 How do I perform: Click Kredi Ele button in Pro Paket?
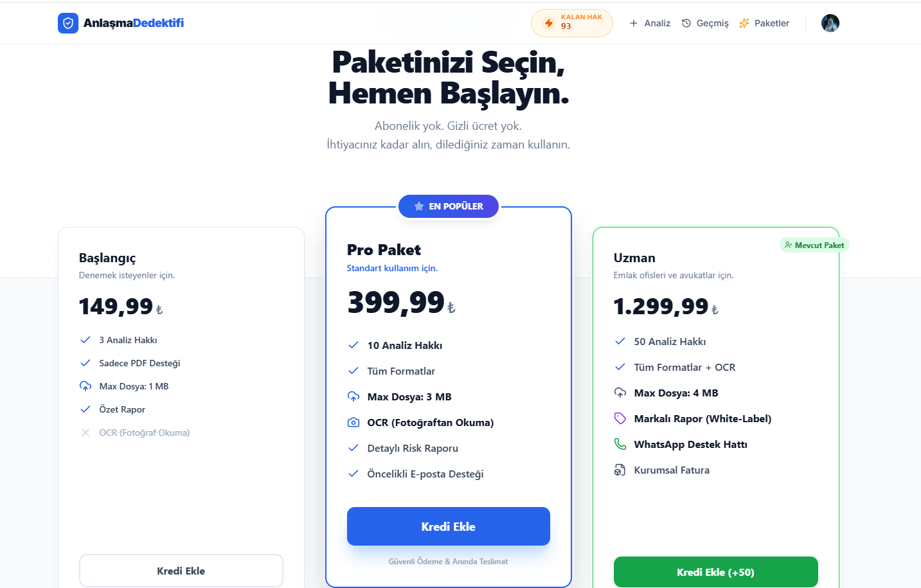pos(449,526)
